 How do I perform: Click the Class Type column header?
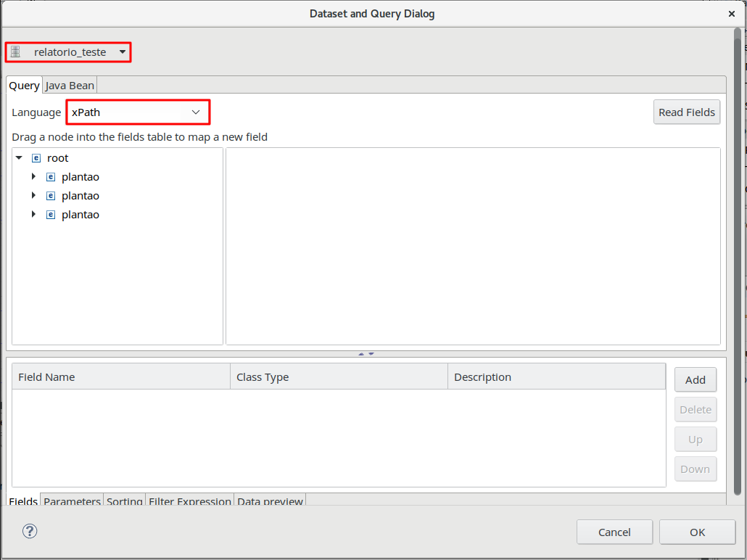tap(339, 377)
